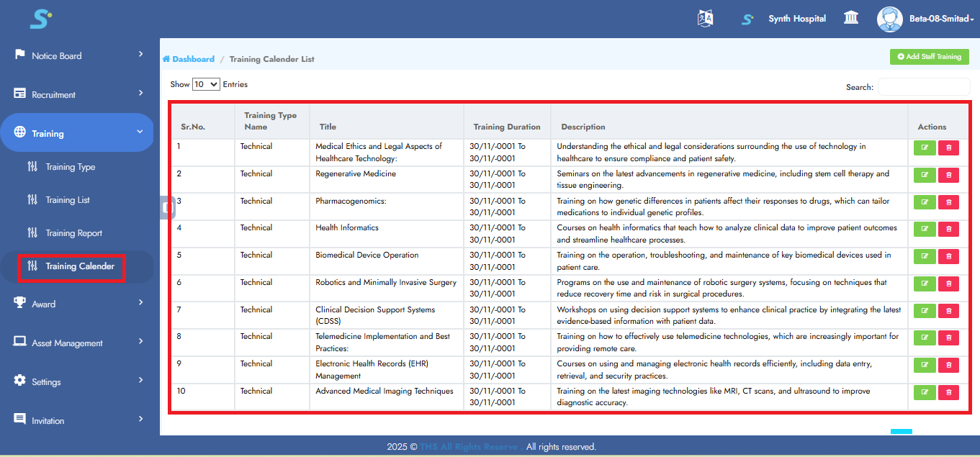This screenshot has height=457, width=980.
Task: Open the Beta-08-Smitad user profile avatar
Action: 889,19
